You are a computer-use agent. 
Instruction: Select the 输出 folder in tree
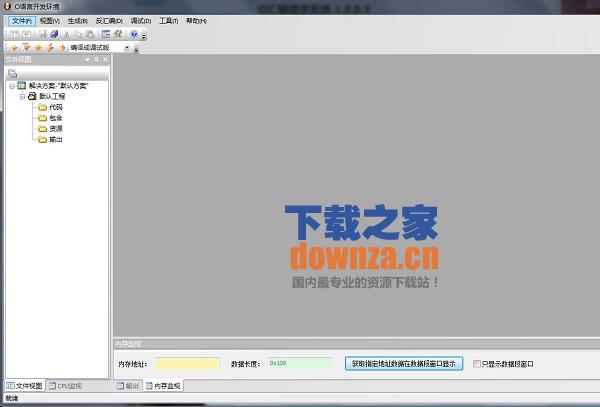[x=56, y=139]
